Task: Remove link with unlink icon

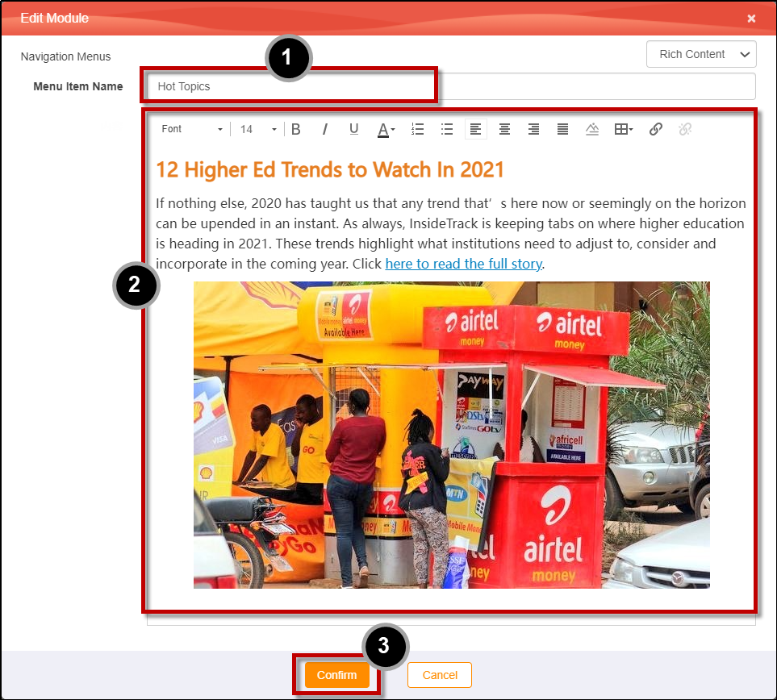Action: (685, 129)
